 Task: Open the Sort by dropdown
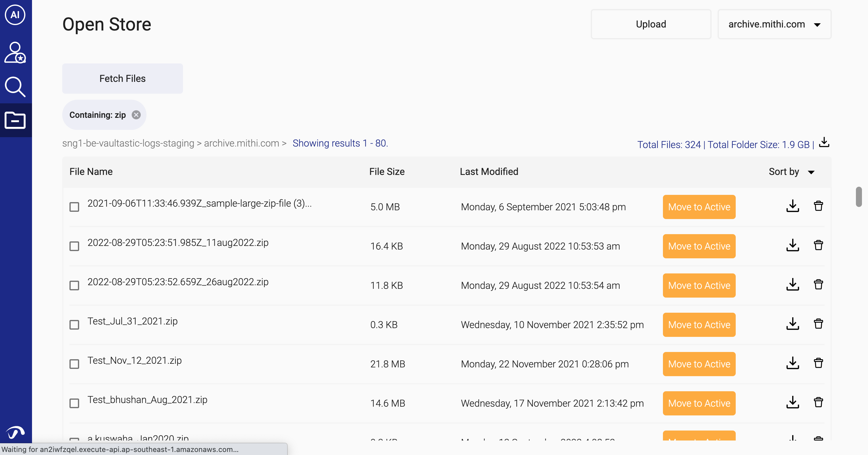click(792, 172)
